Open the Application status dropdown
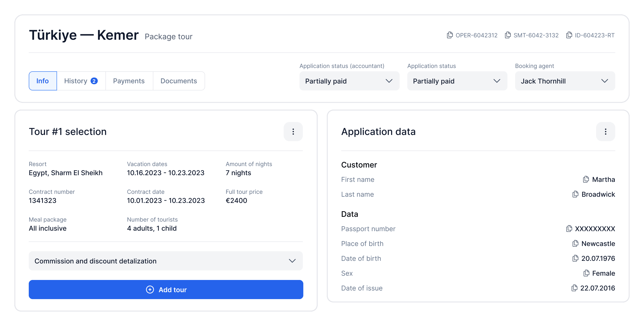Viewport: 644px width, 335px height. click(x=457, y=81)
